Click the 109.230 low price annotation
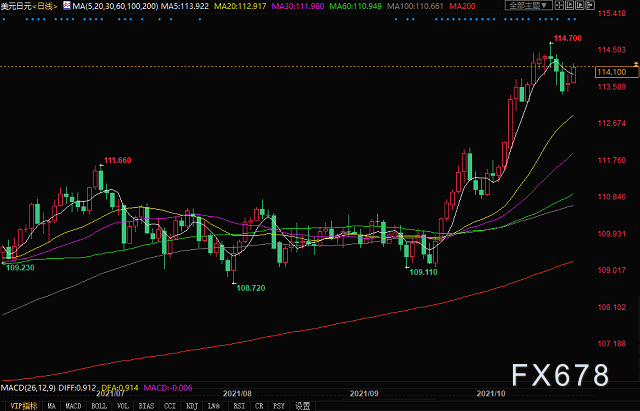 click(20, 267)
